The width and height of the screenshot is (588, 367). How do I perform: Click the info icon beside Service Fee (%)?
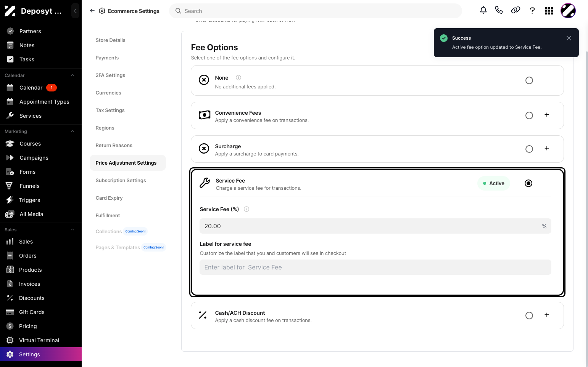(x=246, y=209)
